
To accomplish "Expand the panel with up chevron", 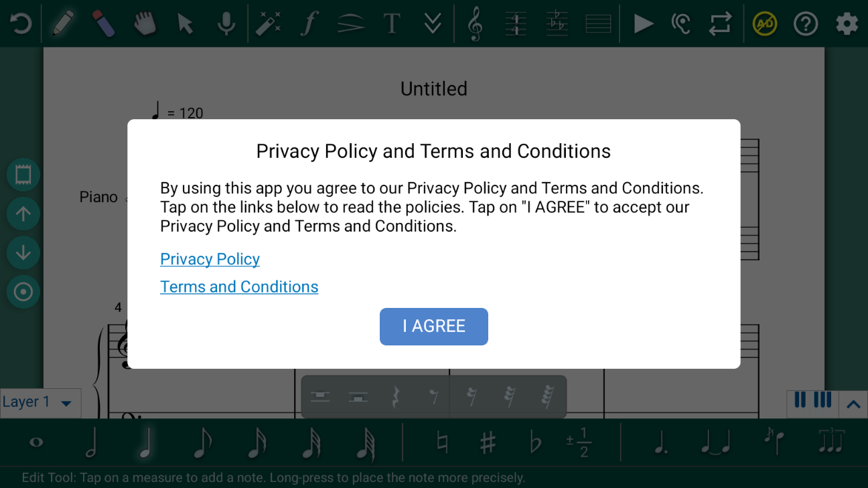I will click(x=853, y=404).
